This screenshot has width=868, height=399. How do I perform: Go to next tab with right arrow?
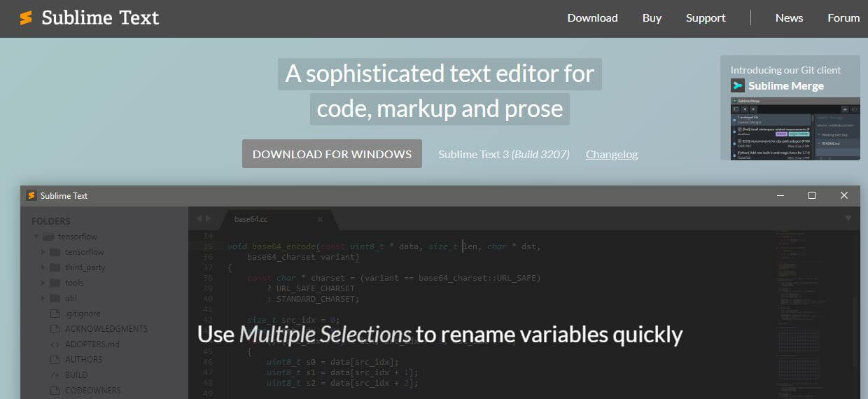208,218
